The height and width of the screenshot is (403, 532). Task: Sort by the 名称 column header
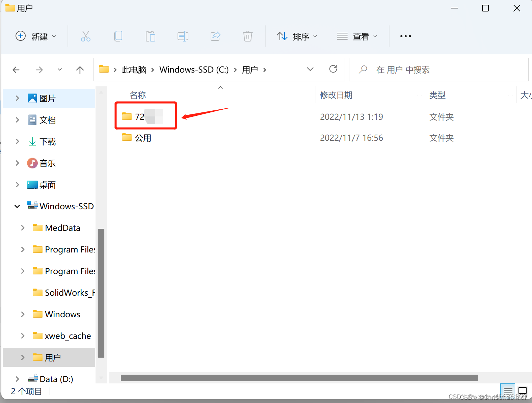coord(138,95)
